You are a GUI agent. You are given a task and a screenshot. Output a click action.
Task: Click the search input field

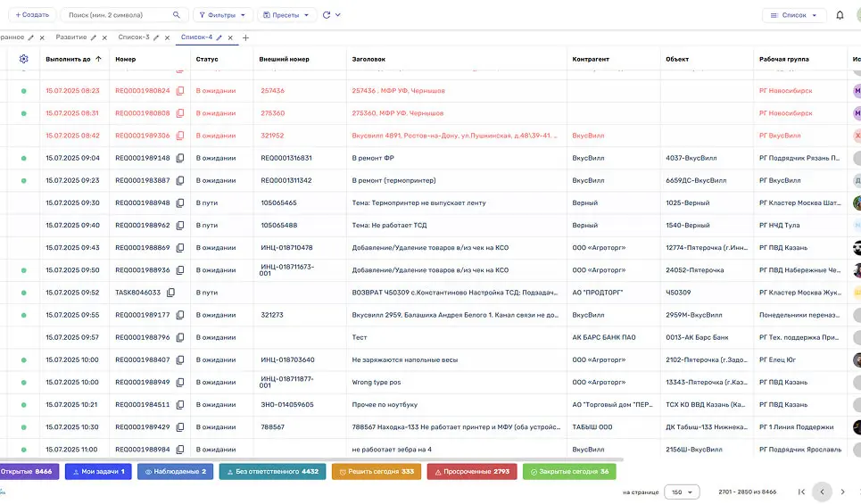point(116,15)
